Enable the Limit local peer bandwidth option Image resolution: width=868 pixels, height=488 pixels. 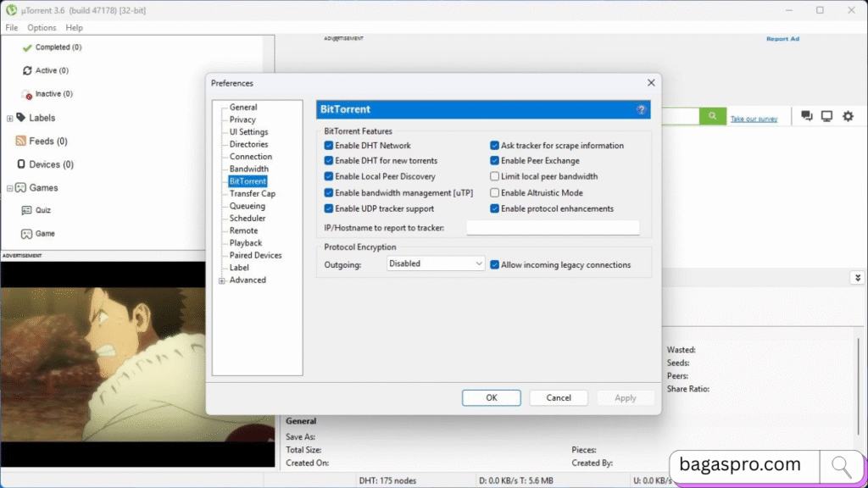point(494,176)
